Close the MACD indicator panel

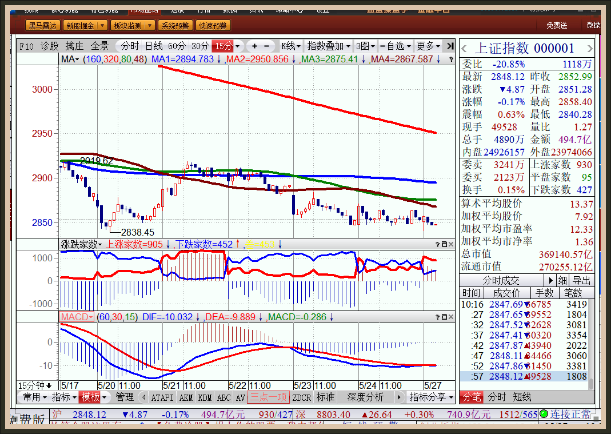[x=451, y=317]
